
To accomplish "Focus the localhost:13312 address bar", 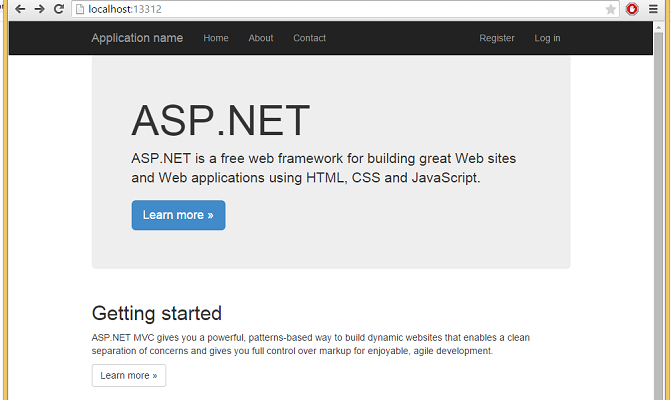I will pyautogui.click(x=300, y=9).
